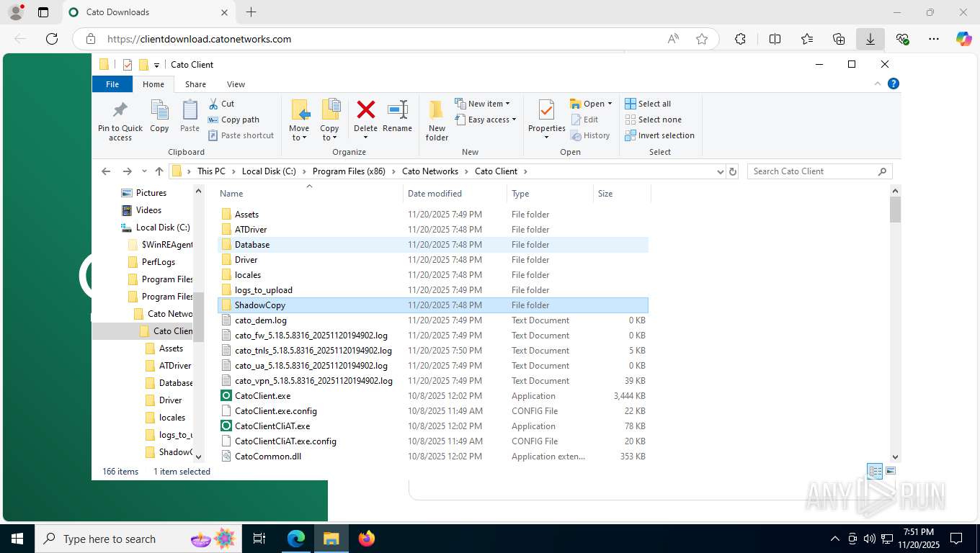Screen dimensions: 980x553
Task: Click Local Disk (C:) breadcrumb
Action: [269, 171]
